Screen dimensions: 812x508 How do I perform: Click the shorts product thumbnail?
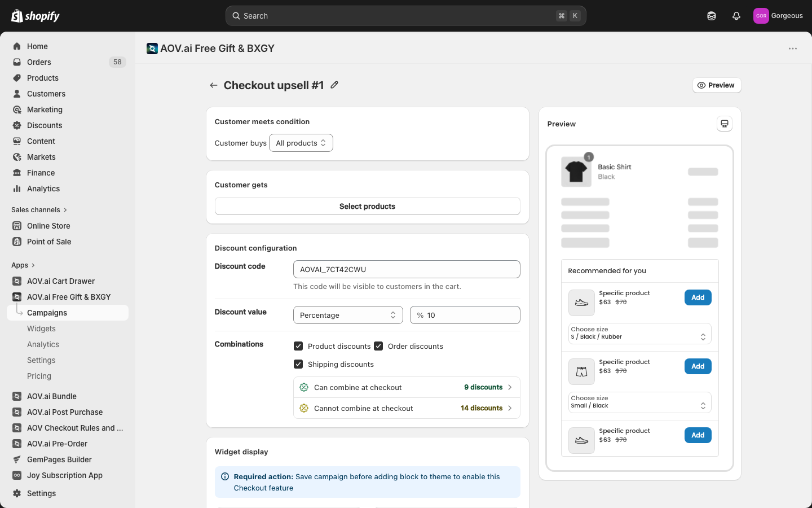click(x=581, y=372)
